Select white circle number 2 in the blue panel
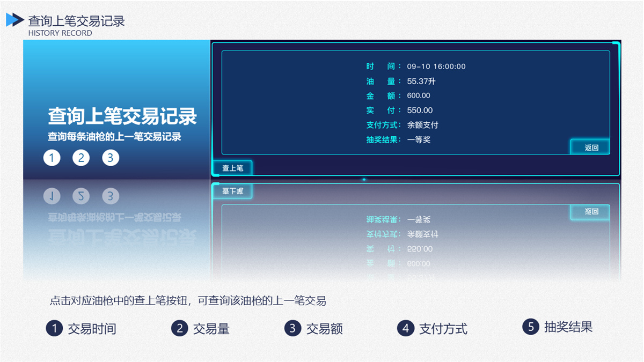 81,158
